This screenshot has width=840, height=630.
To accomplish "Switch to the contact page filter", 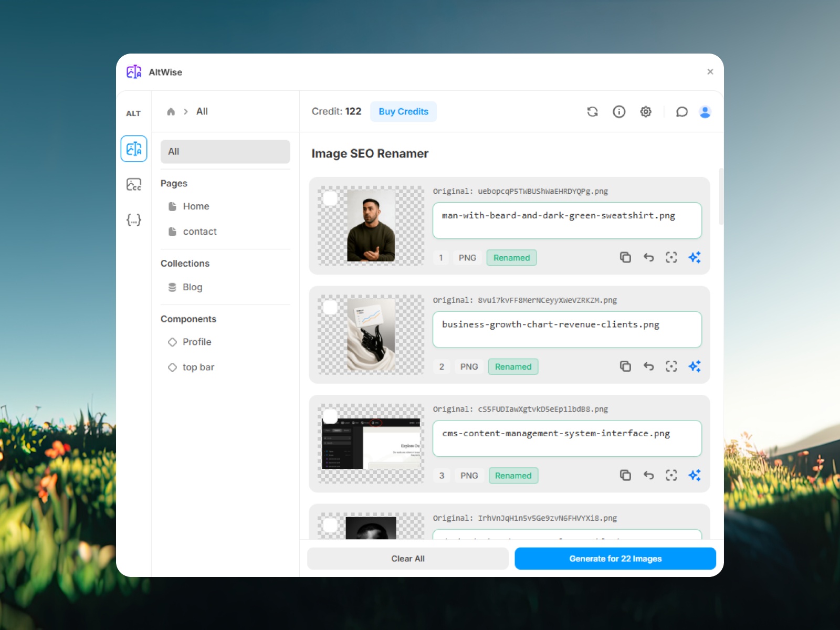I will 199,231.
